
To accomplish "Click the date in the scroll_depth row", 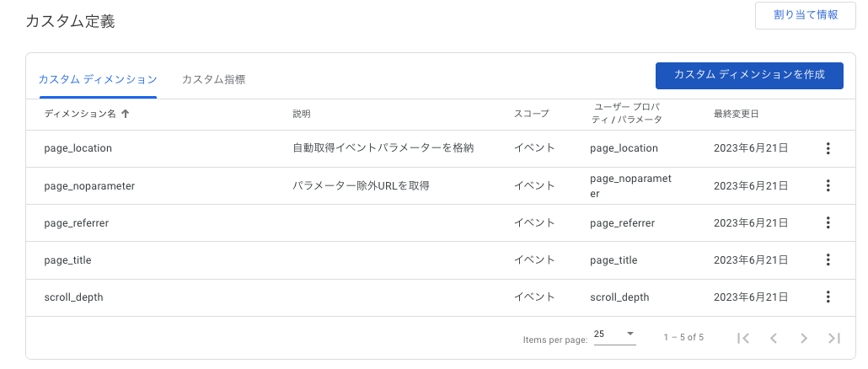I will [751, 297].
